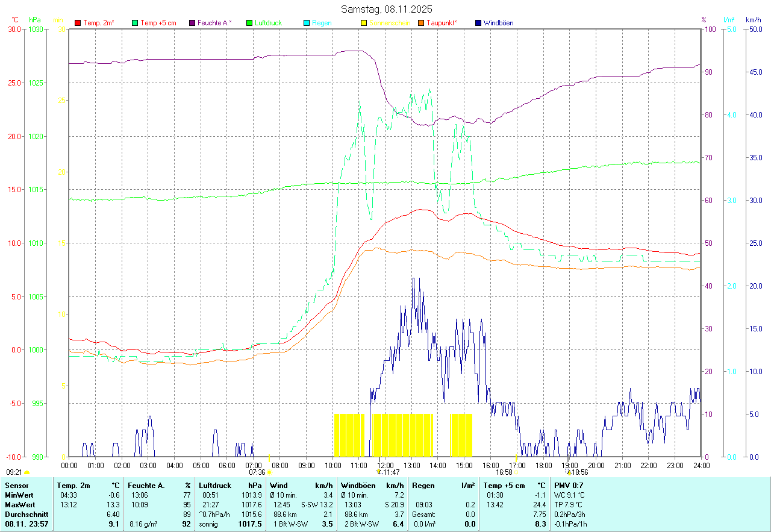
Task: Click the Luftdruck legend label
Action: pos(268,23)
